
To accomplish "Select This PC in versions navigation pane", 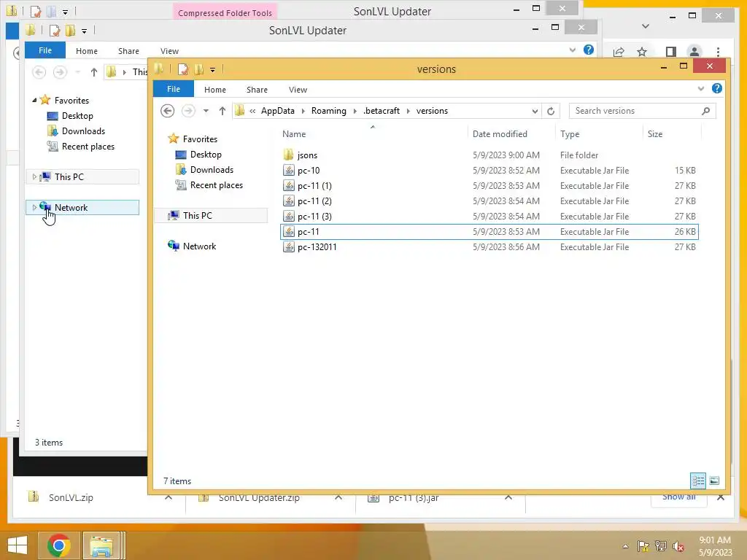I will click(x=197, y=216).
